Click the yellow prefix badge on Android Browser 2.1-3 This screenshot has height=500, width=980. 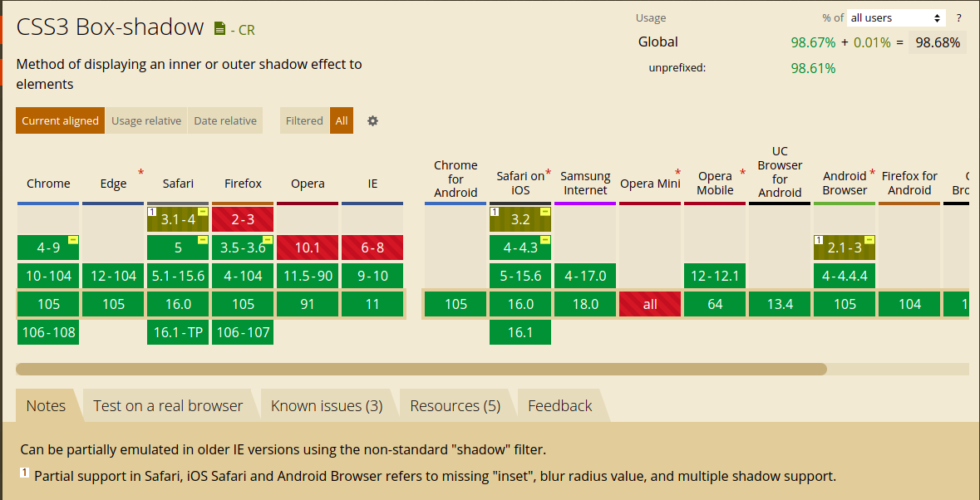pyautogui.click(x=869, y=240)
